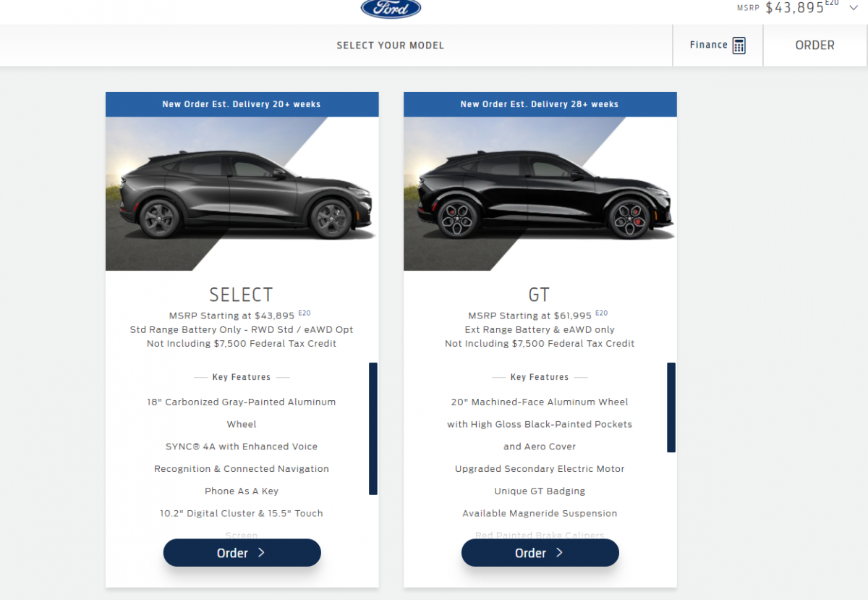The width and height of the screenshot is (868, 600).
Task: Click the ORDER tab in header
Action: tap(815, 45)
